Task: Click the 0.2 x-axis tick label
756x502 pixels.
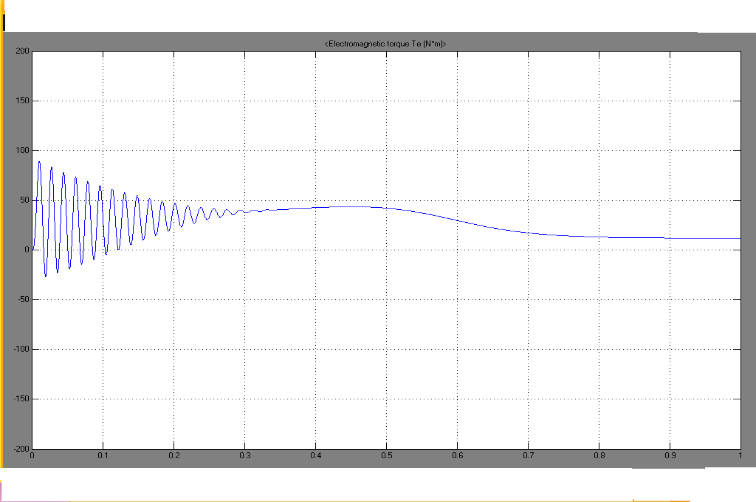Action: point(174,455)
